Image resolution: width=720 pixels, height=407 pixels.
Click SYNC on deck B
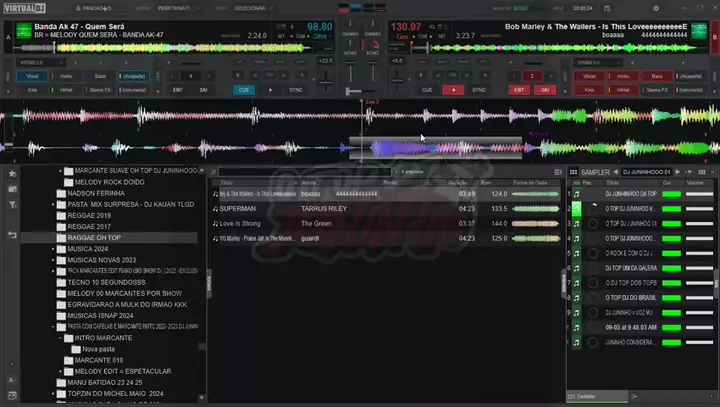479,90
